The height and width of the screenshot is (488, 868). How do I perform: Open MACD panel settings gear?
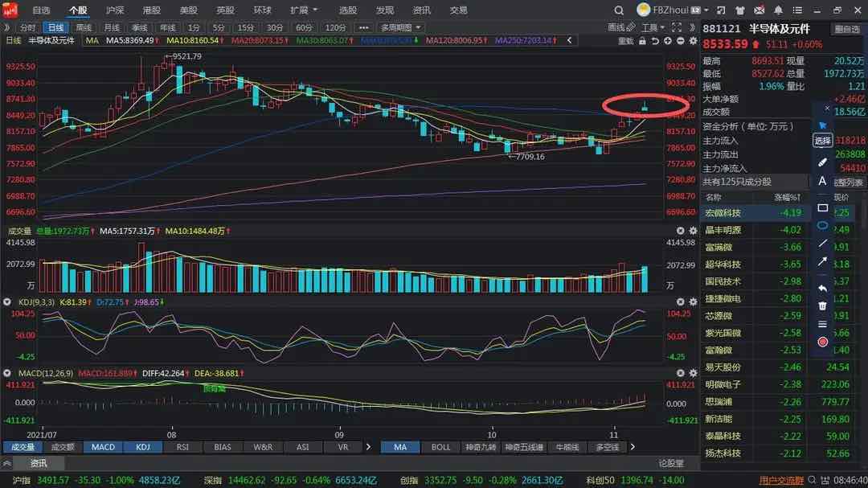(693, 373)
